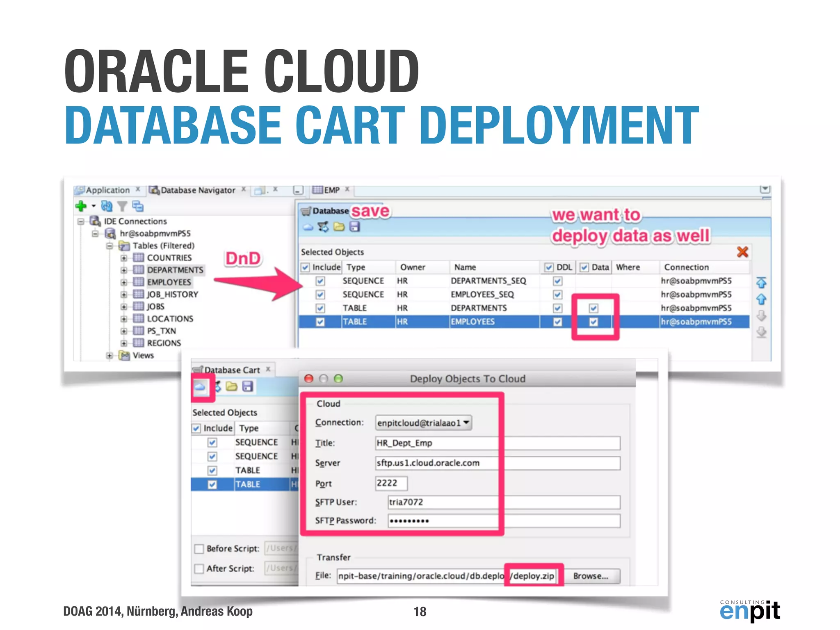
Task: Close the EMP tab with its X
Action: (347, 189)
